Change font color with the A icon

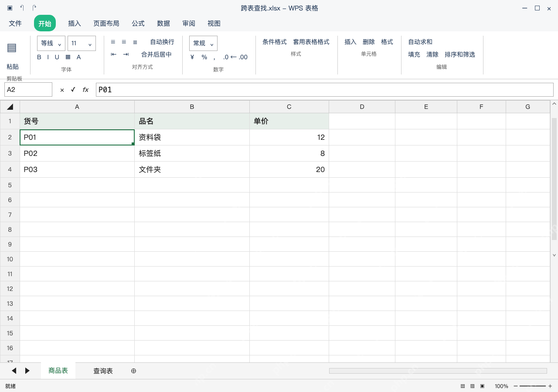pyautogui.click(x=79, y=57)
